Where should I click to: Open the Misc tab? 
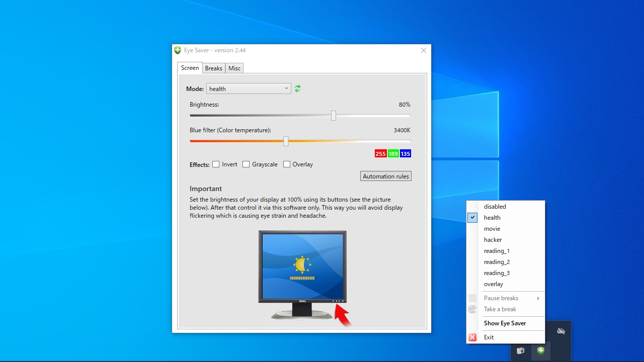coord(234,68)
